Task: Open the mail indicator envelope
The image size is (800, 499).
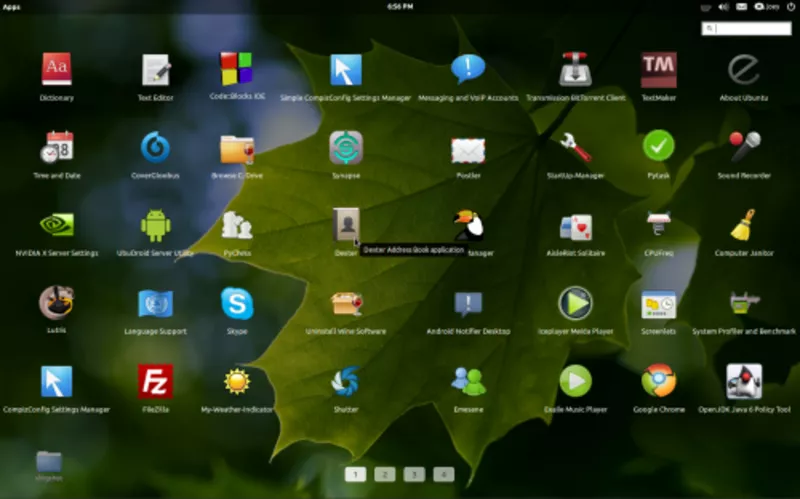Action: 741,7
